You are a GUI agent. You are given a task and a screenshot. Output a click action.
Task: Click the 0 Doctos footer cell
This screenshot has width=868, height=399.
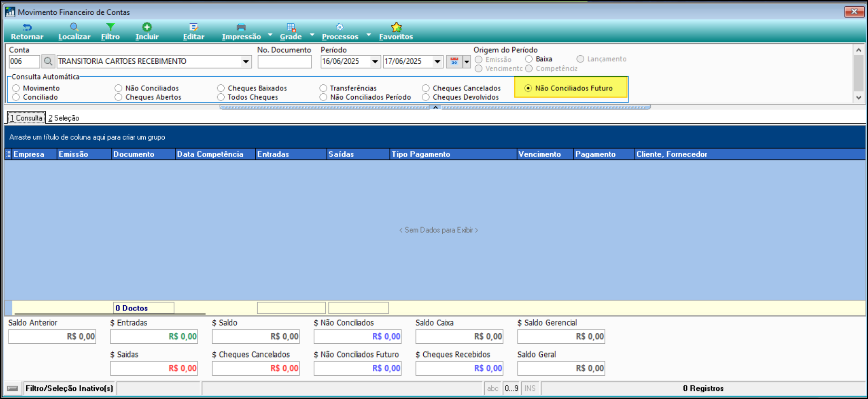(144, 308)
